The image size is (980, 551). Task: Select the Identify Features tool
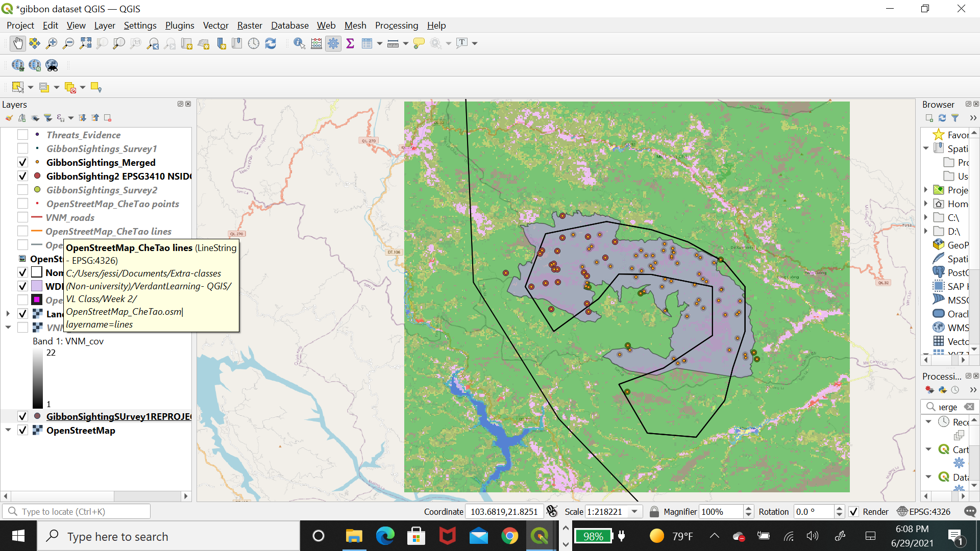(300, 43)
